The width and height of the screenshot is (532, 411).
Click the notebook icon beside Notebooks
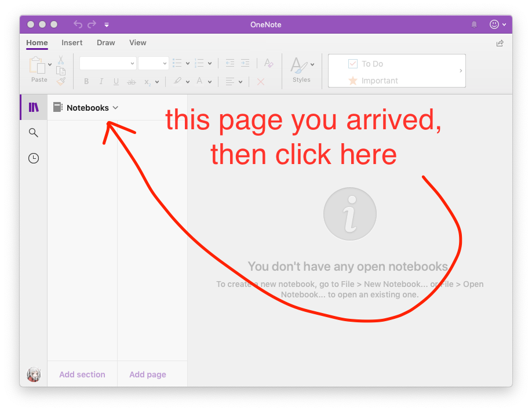click(x=58, y=107)
